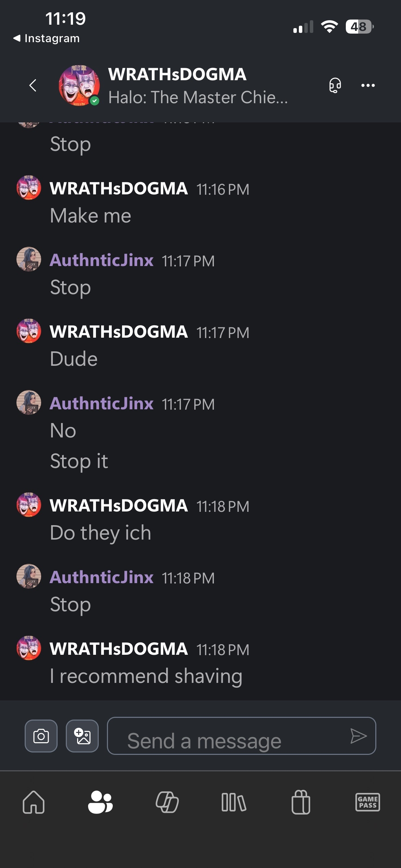Image resolution: width=401 pixels, height=868 pixels.
Task: Tap the add image attachment icon
Action: click(82, 736)
